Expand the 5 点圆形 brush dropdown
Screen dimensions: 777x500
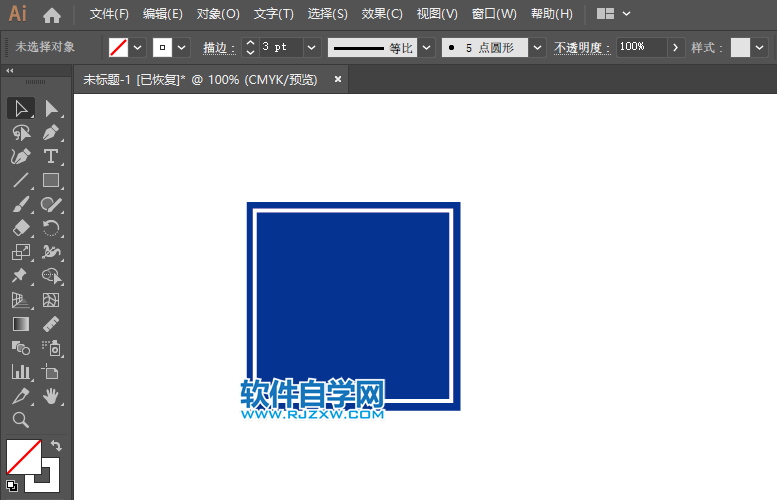[537, 47]
